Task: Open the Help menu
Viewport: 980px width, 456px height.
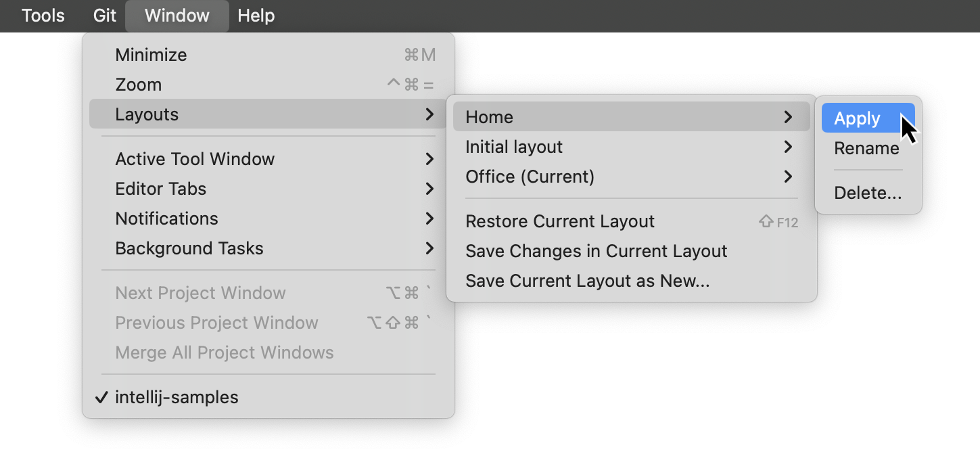Action: pyautogui.click(x=256, y=16)
